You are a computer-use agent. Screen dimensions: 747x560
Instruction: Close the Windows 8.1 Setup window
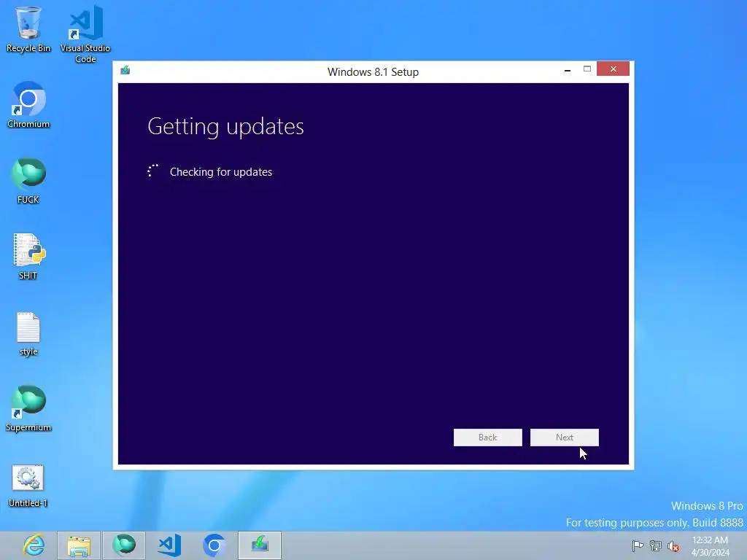pyautogui.click(x=613, y=69)
